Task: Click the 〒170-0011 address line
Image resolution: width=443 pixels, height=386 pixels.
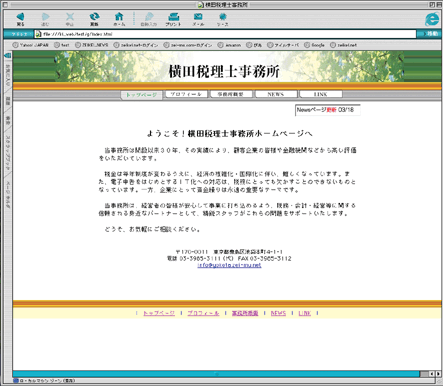Action: [229, 252]
